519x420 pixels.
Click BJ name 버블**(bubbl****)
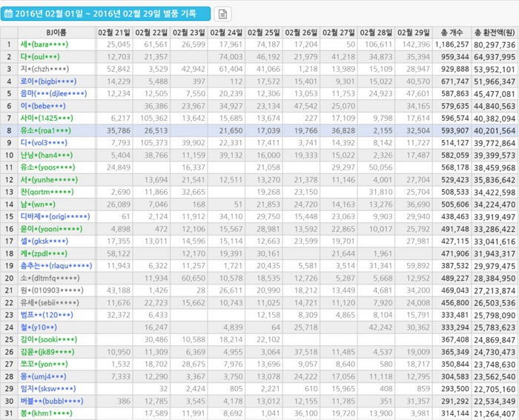pyautogui.click(x=53, y=400)
